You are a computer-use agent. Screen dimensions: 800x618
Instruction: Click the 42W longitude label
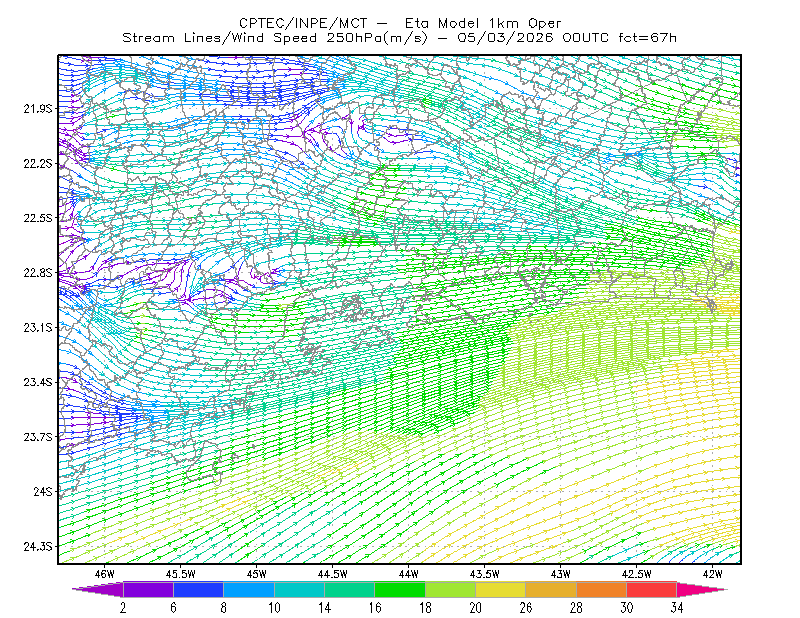click(x=712, y=574)
